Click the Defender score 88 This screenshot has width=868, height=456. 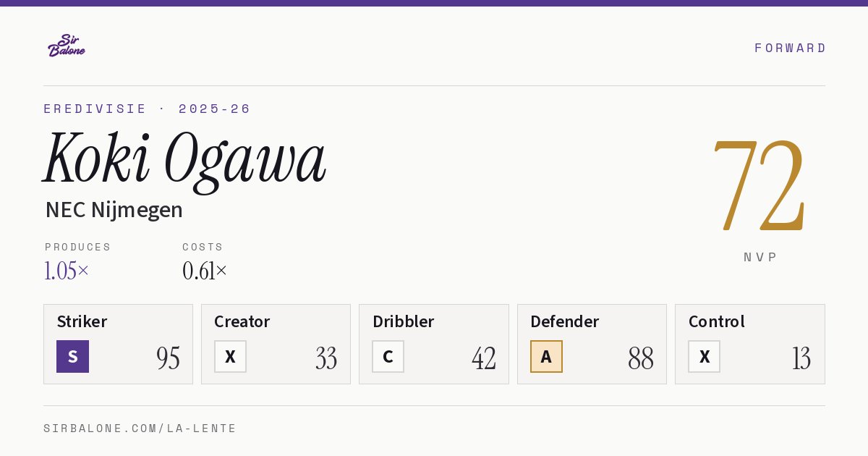tap(641, 358)
